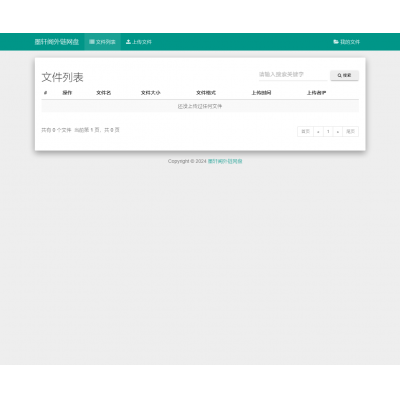The image size is (400, 400).
Task: Click the 上传者IP column header
Action: point(316,93)
